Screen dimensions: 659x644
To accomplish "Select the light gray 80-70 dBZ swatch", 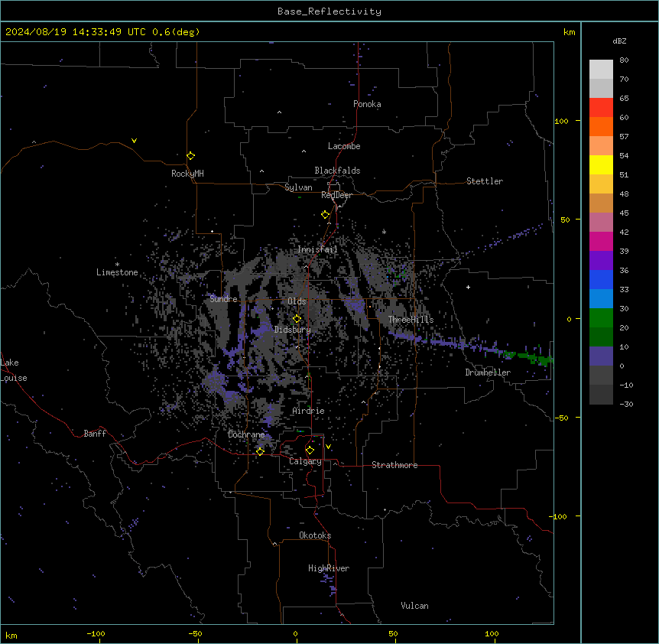I will point(601,70).
